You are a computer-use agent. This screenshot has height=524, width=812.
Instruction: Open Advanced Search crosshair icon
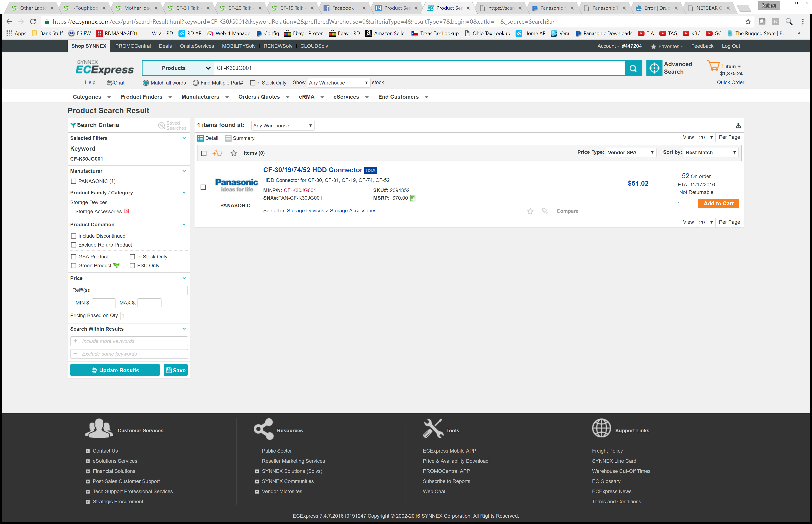coord(654,68)
